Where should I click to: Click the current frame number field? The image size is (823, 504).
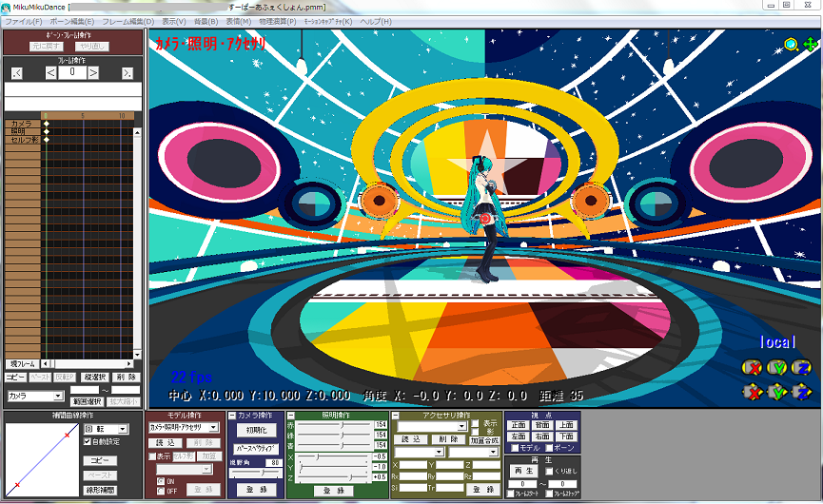click(x=72, y=72)
